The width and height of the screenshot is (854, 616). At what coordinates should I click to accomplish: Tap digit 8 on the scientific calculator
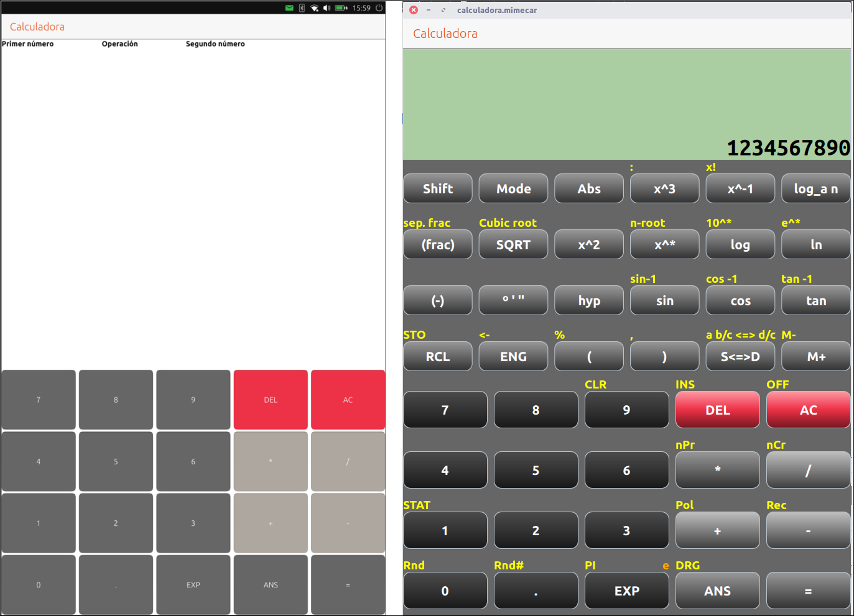point(536,410)
